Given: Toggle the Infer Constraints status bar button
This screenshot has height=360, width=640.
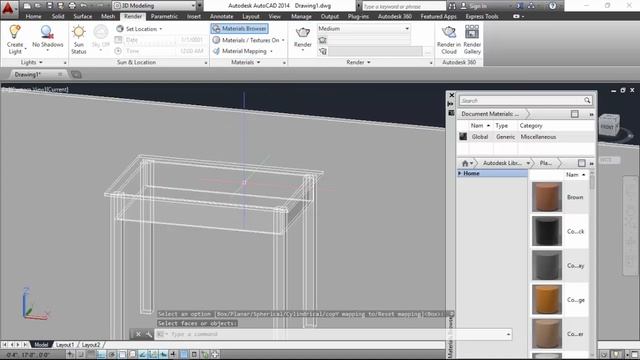Looking at the screenshot, I should [x=70, y=354].
